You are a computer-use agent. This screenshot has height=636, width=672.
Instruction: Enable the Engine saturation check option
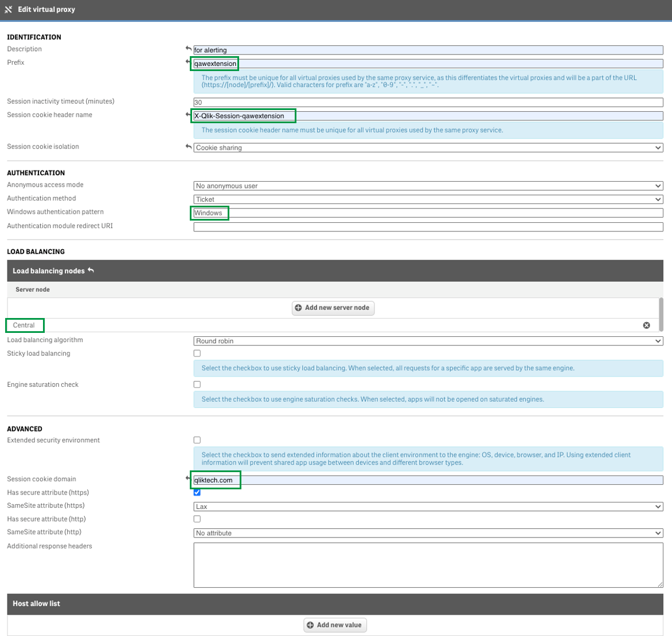tap(197, 384)
